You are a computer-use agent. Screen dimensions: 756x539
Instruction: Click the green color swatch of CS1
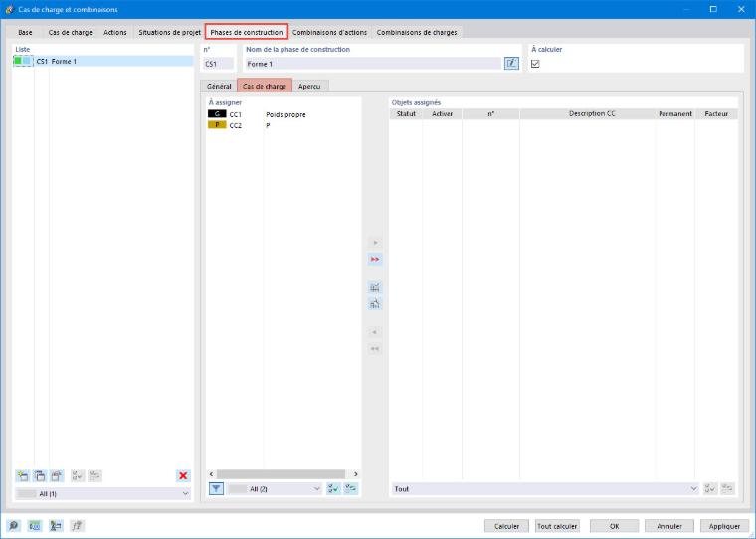[x=18, y=61]
